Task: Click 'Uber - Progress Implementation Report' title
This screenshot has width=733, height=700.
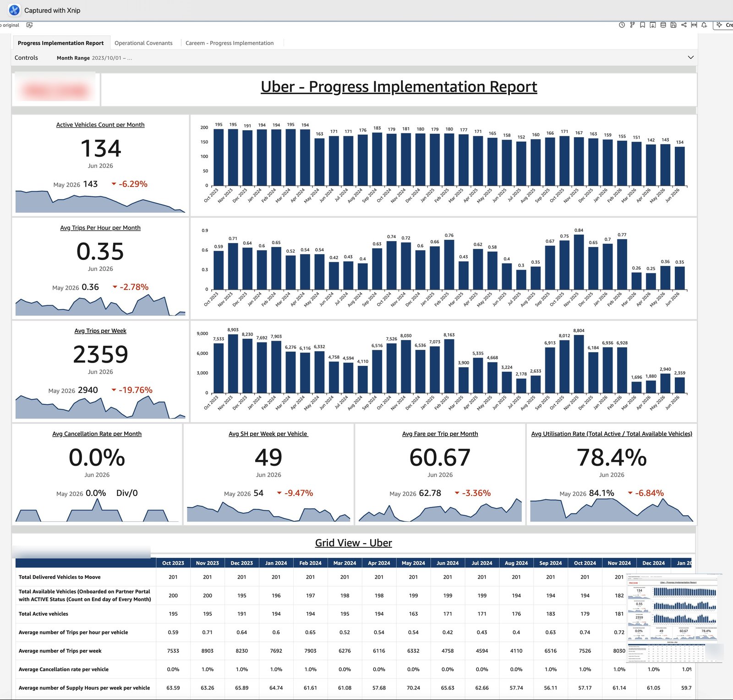Action: [399, 87]
